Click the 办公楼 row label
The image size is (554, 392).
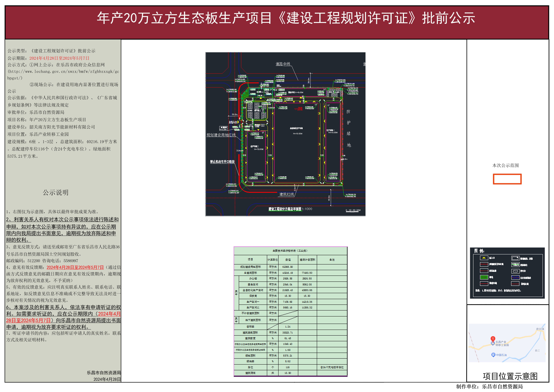(253, 279)
